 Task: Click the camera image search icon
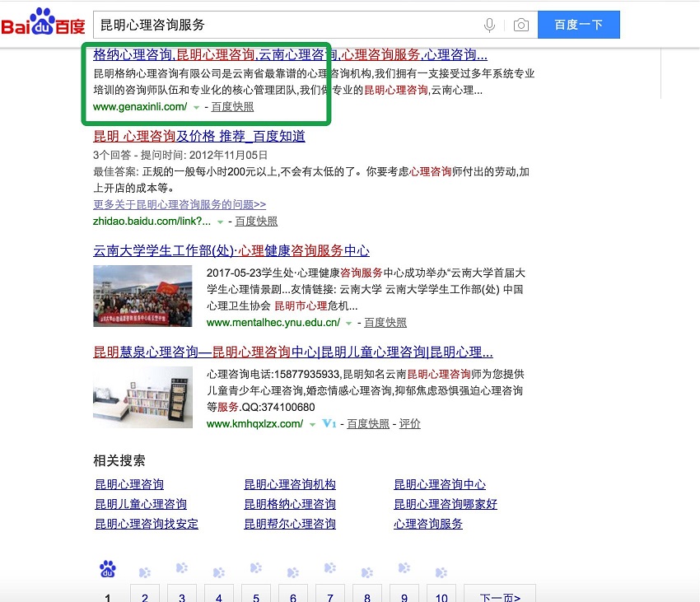[521, 25]
